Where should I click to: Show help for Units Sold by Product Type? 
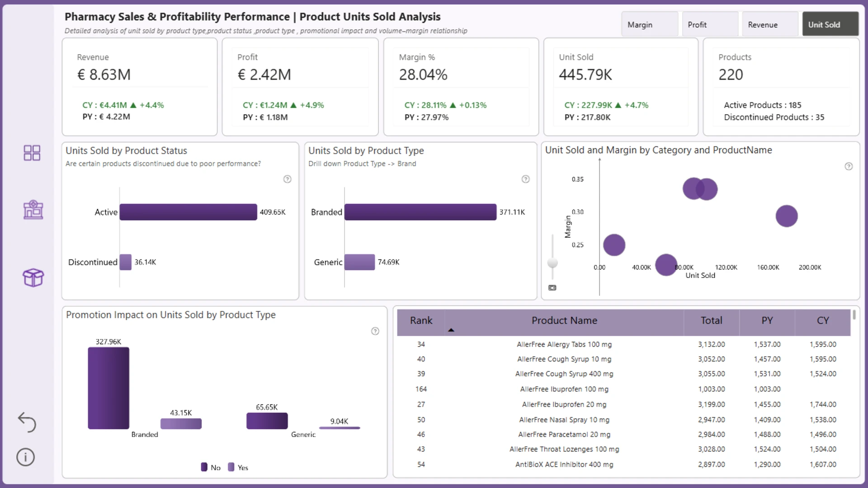click(525, 179)
